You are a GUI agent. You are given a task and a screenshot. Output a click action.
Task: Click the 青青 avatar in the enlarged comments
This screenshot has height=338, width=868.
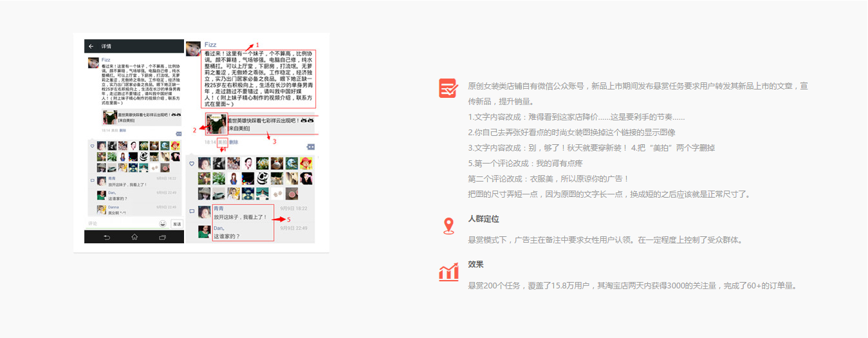[x=204, y=212]
